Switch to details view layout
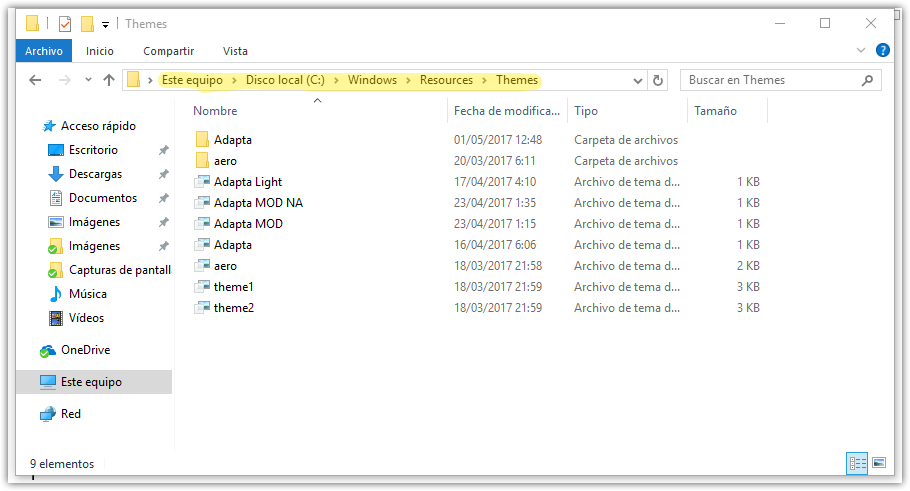Image resolution: width=910 pixels, height=491 pixels. pos(857,463)
